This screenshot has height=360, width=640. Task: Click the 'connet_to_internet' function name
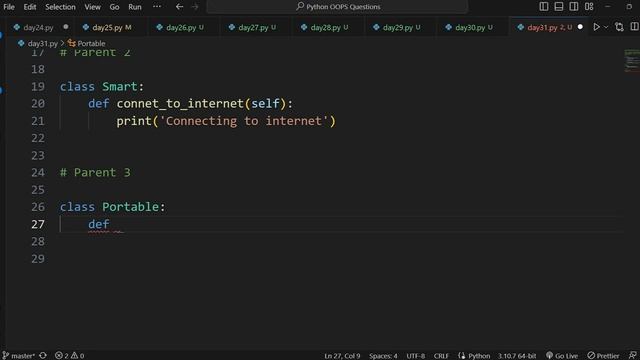[x=180, y=104]
